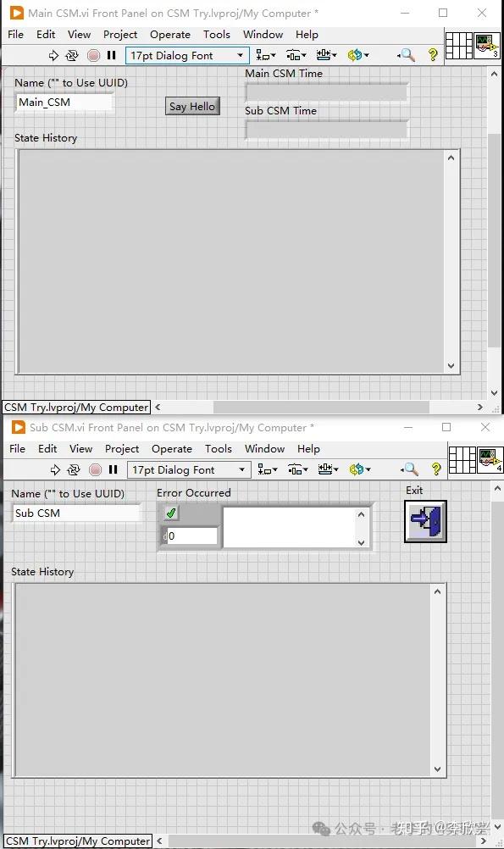Maximize the Main CSM window

pyautogui.click(x=443, y=13)
